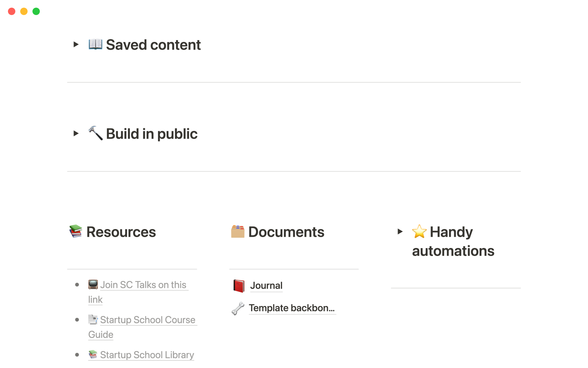Screen dimensions: 588x368
Task: Expand the Saved content toggle arrow
Action: tap(76, 44)
